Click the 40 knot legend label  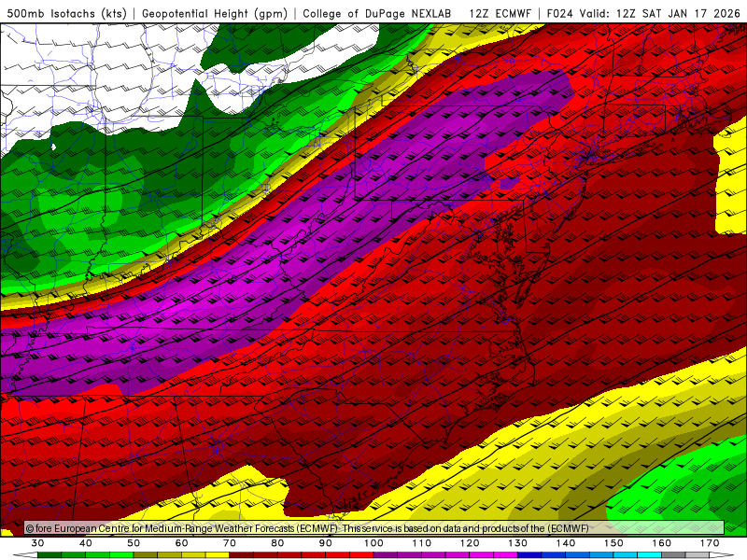pos(86,543)
